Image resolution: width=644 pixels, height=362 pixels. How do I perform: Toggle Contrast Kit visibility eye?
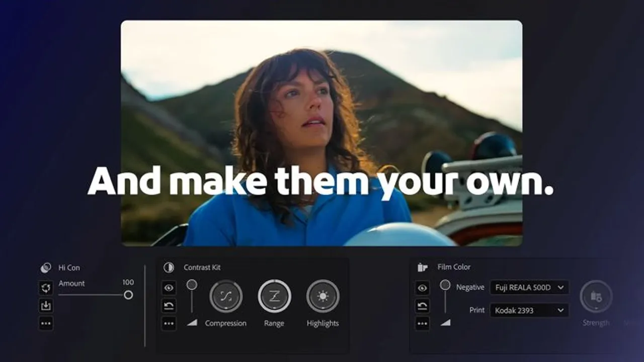(169, 288)
